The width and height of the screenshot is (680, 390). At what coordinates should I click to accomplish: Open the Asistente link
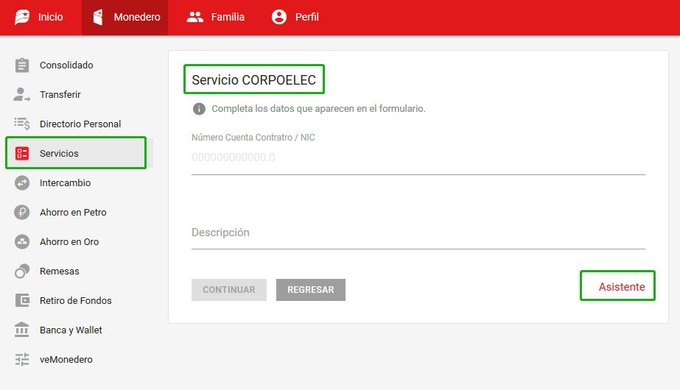[621, 287]
